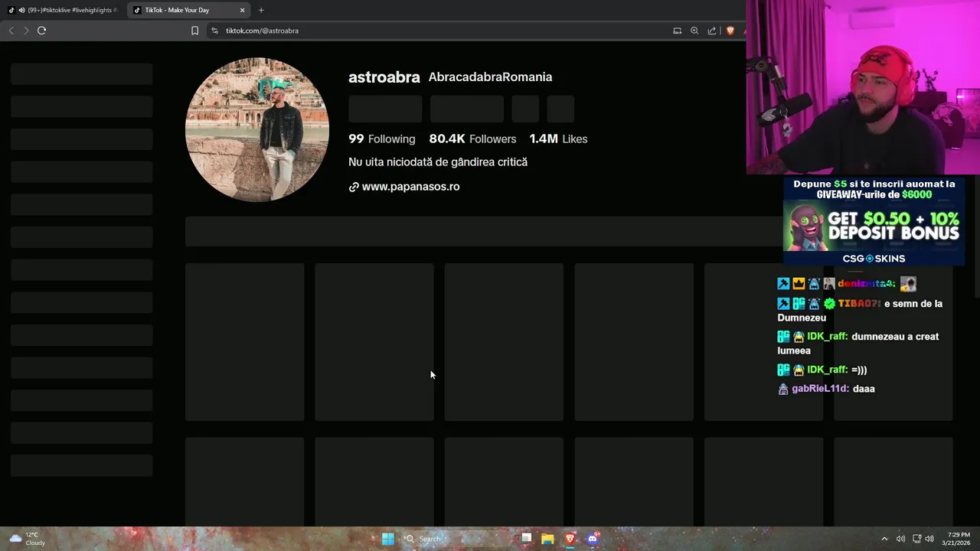Viewport: 980px width, 551px height.
Task: Open Brave Shields lion icon
Action: point(730,31)
